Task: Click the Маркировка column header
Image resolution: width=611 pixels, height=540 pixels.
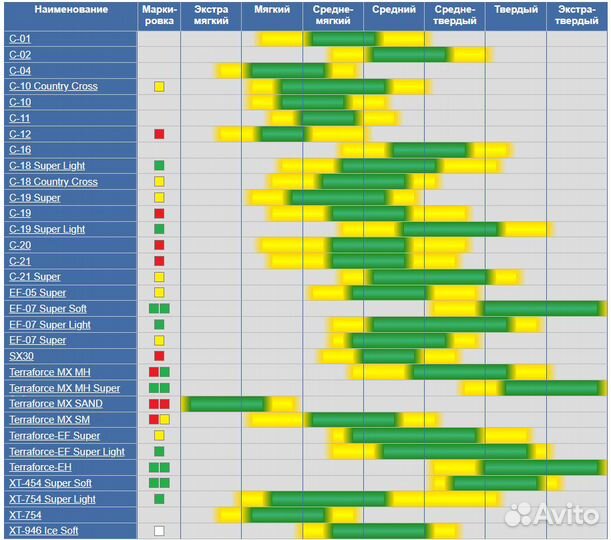Action: click(159, 15)
